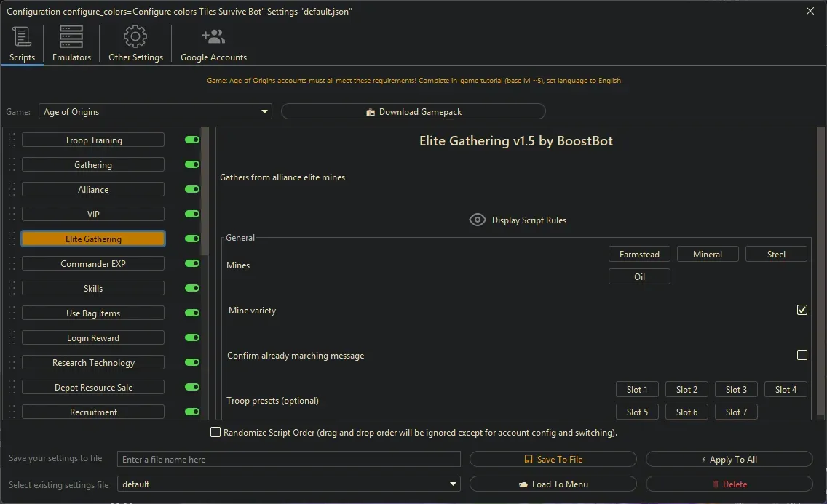The image size is (827, 504).
Task: Check Randomize Script Order box
Action: 215,432
